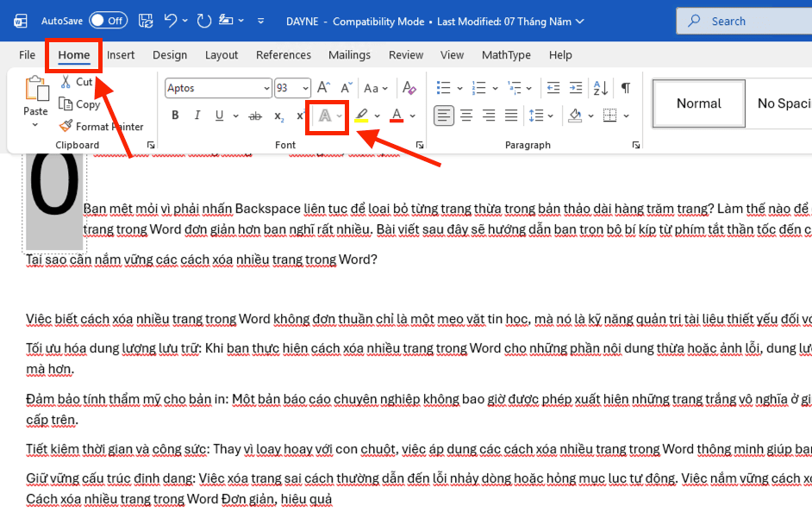Click Text Effects and Typography icon
812x531 pixels.
pos(325,116)
